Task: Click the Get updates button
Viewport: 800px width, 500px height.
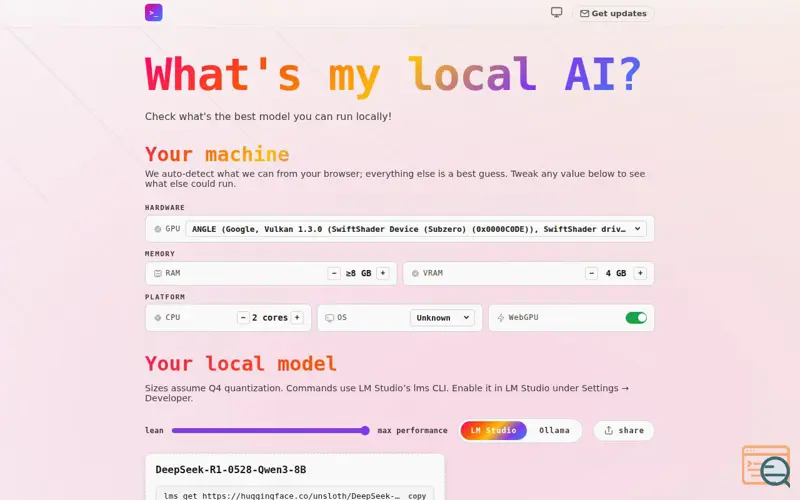Action: [613, 13]
